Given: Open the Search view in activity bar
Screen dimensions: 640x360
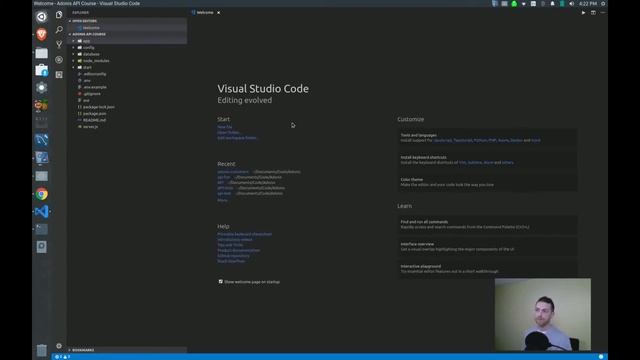Looking at the screenshot, I should click(x=59, y=29).
